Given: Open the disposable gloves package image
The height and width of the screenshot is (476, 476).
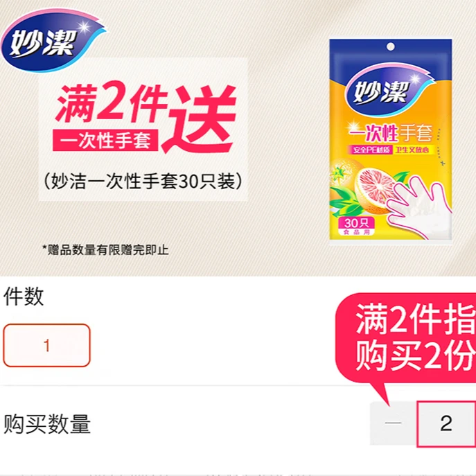Looking at the screenshot, I should click(x=391, y=140).
